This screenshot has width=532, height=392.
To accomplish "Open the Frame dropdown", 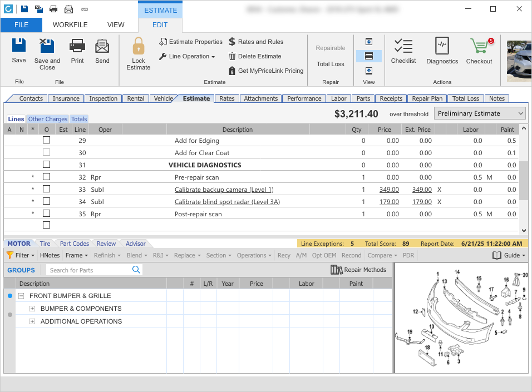I will 77,255.
